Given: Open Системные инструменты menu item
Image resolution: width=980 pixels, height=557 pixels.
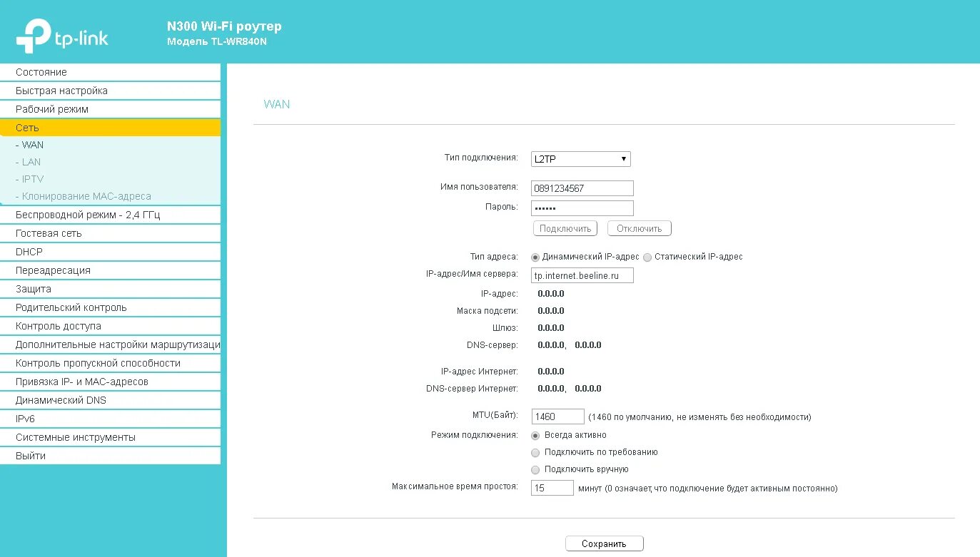Looking at the screenshot, I should click(110, 437).
